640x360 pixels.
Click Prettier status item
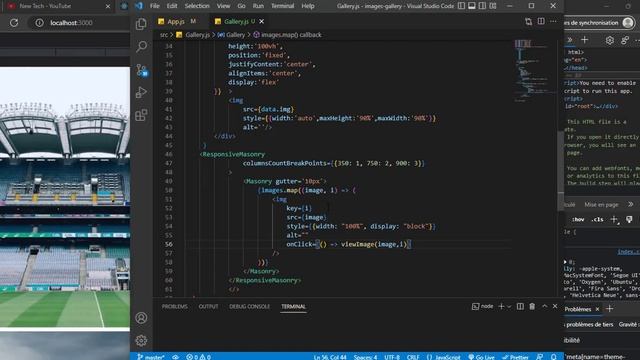[x=515, y=356]
